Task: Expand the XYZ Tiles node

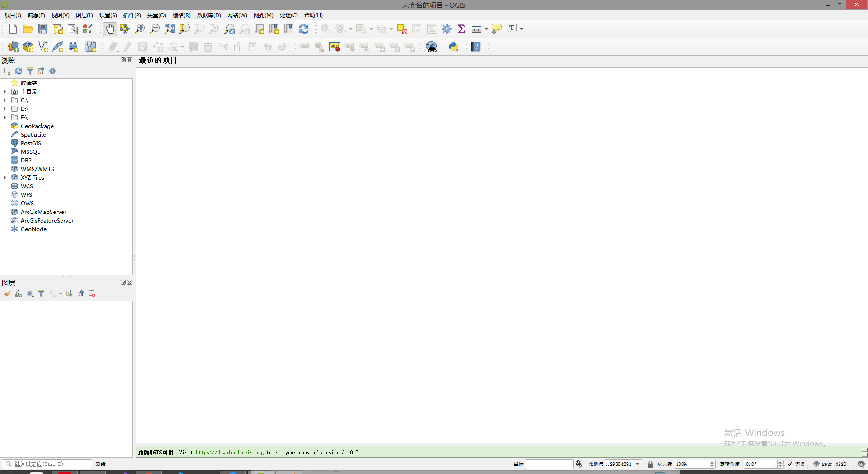Action: point(5,177)
